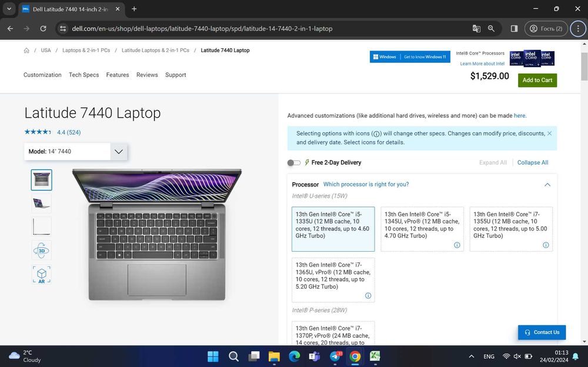The image size is (588, 367).
Task: Open Laptops & 2-in-1 PCs breadcrumb
Action: (86, 50)
